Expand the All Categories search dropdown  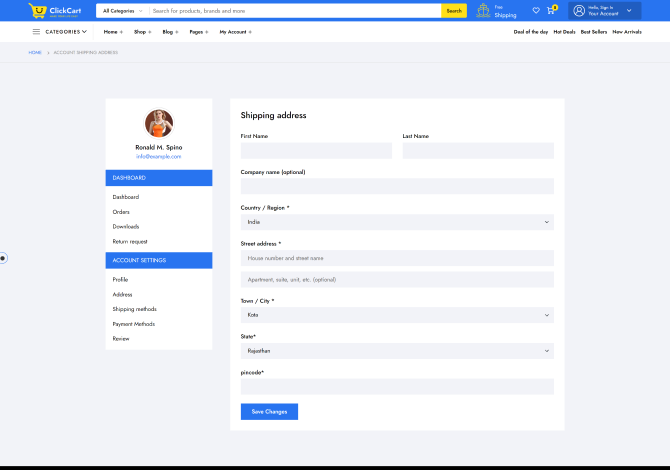click(122, 11)
